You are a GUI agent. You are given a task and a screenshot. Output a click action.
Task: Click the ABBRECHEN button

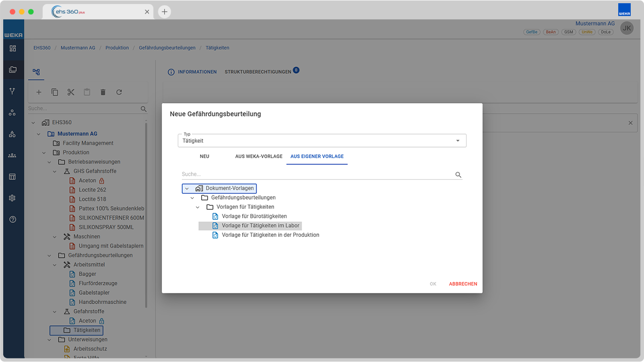coord(463,284)
